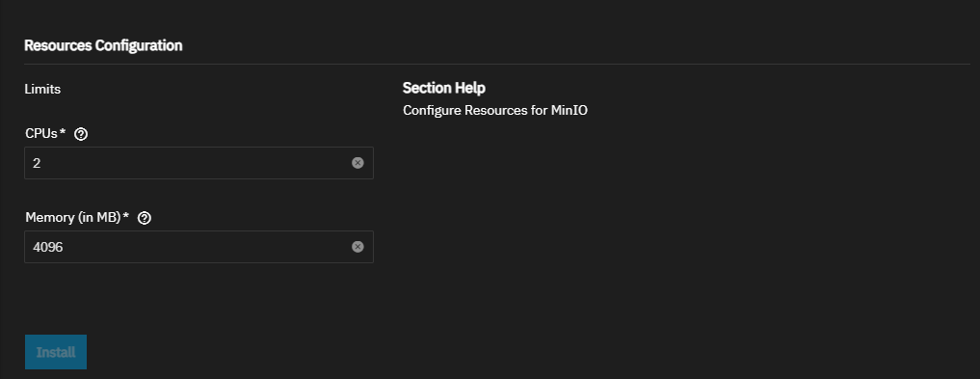Click the CPUs field label
Image resolution: width=980 pixels, height=379 pixels.
click(x=41, y=133)
